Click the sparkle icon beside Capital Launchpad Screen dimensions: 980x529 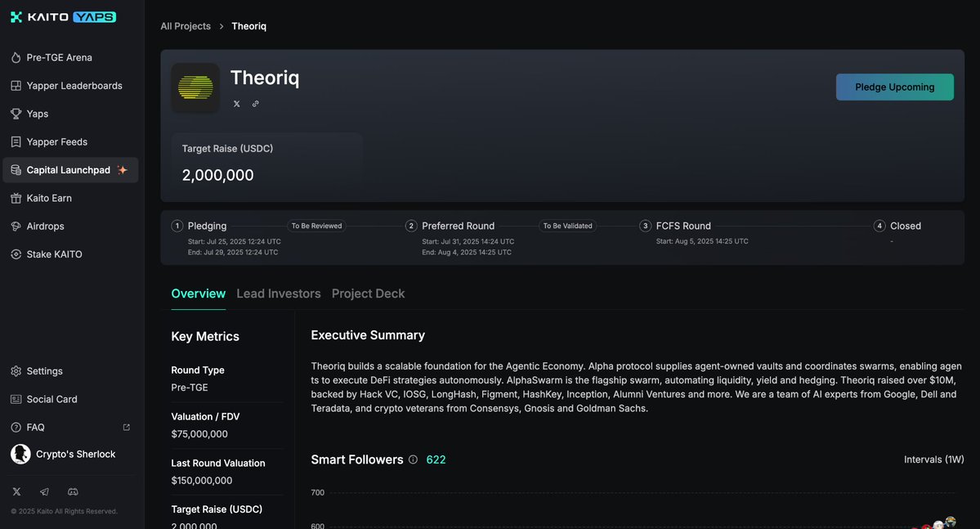pos(122,170)
